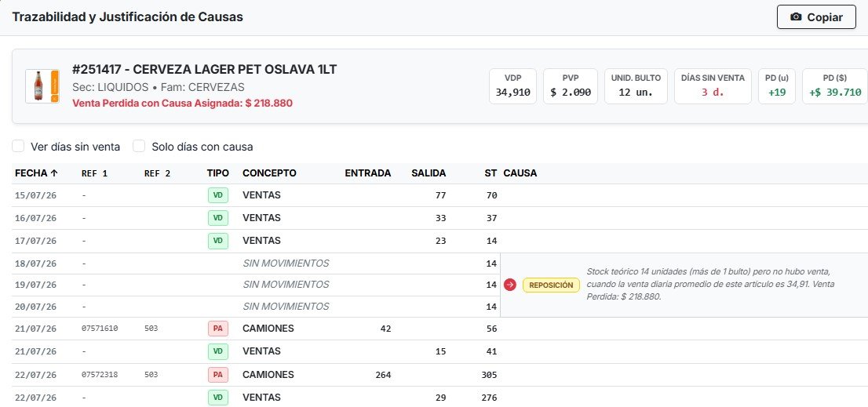Viewport: 868px width, 407px height.
Task: Click the VDP 34,910 stat card
Action: point(512,85)
